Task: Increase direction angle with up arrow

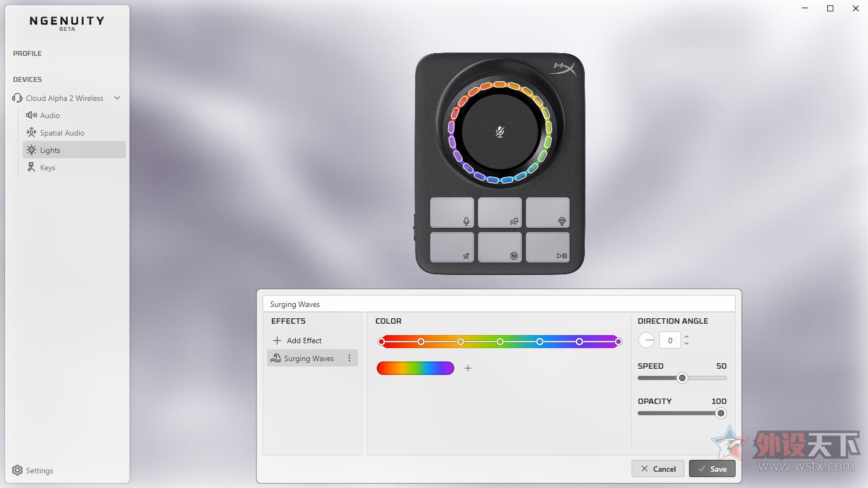Action: pos(686,337)
